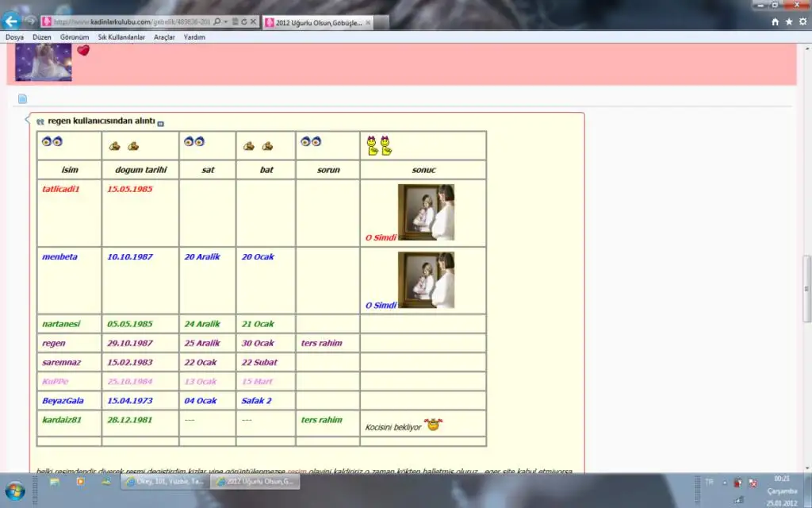Open the Yardım menu
The image size is (812, 508).
194,37
